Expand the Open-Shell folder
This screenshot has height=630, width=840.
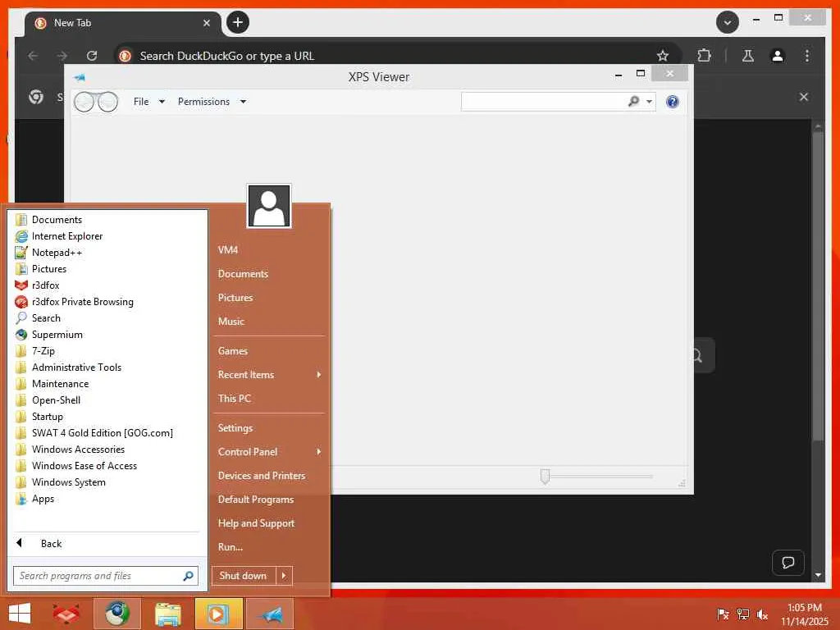coord(56,400)
